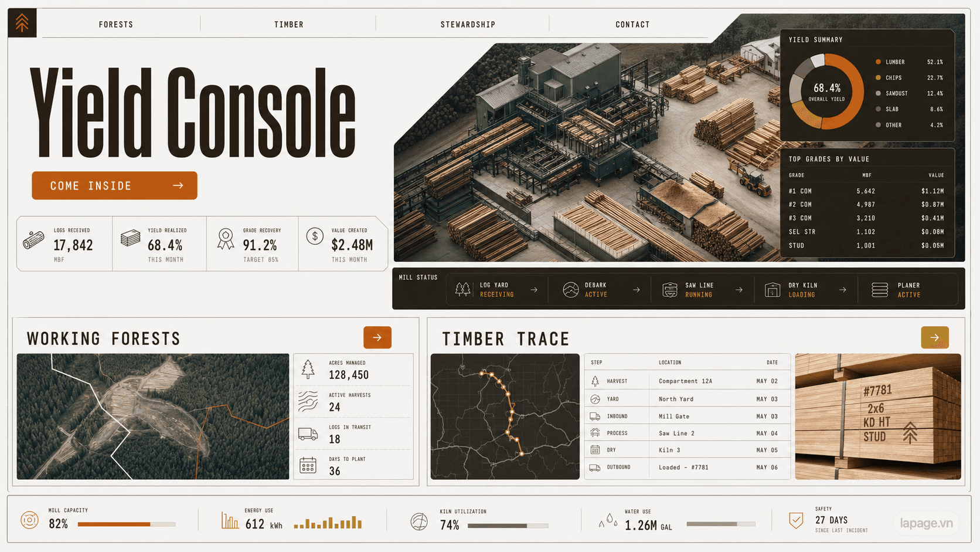
Task: Select the 'SEL STR' grade row
Action: pos(866,232)
